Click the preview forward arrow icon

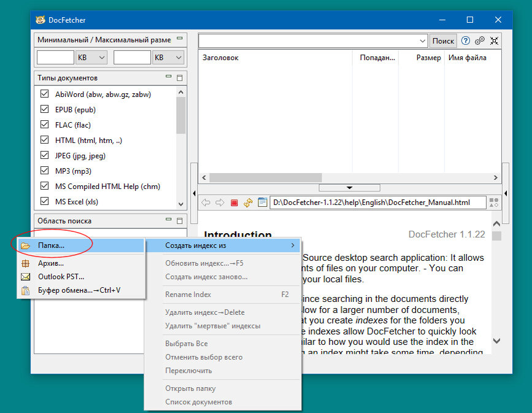pos(220,203)
